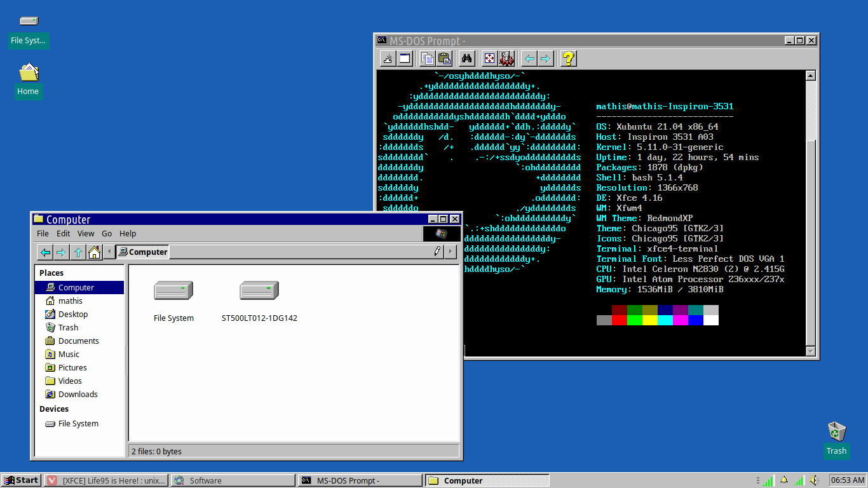Open terminal Properties via the gear icon

(506, 58)
